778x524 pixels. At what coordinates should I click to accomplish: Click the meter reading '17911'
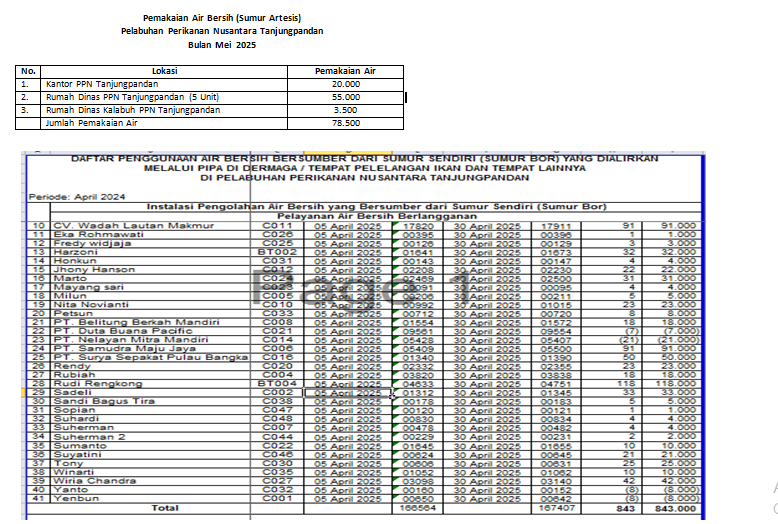click(x=556, y=226)
